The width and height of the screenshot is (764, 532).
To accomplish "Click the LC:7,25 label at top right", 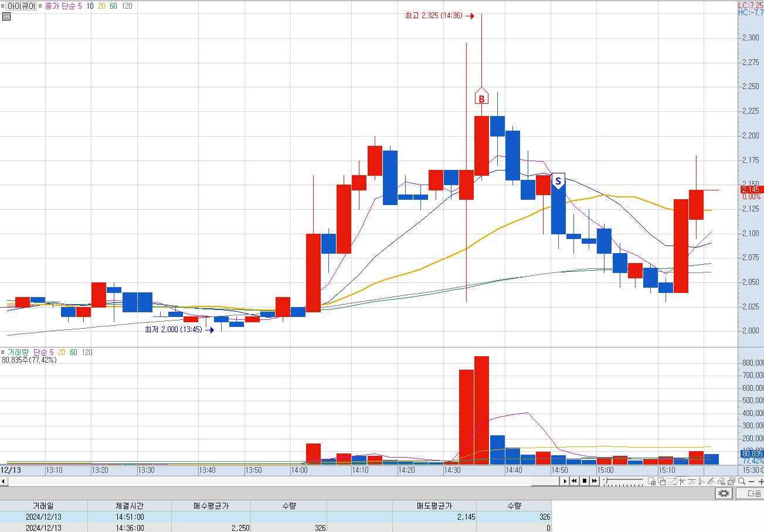I will [x=751, y=5].
